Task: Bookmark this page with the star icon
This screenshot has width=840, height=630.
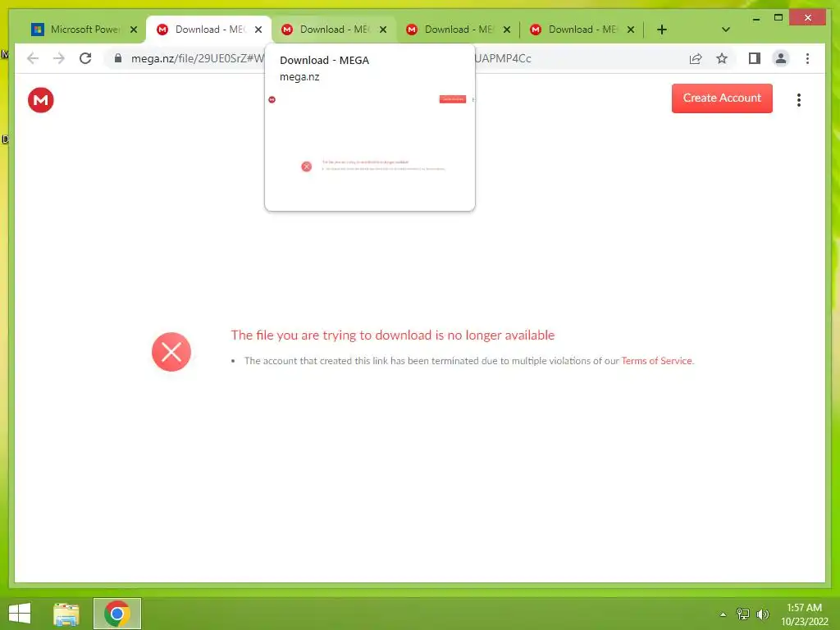Action: click(722, 58)
